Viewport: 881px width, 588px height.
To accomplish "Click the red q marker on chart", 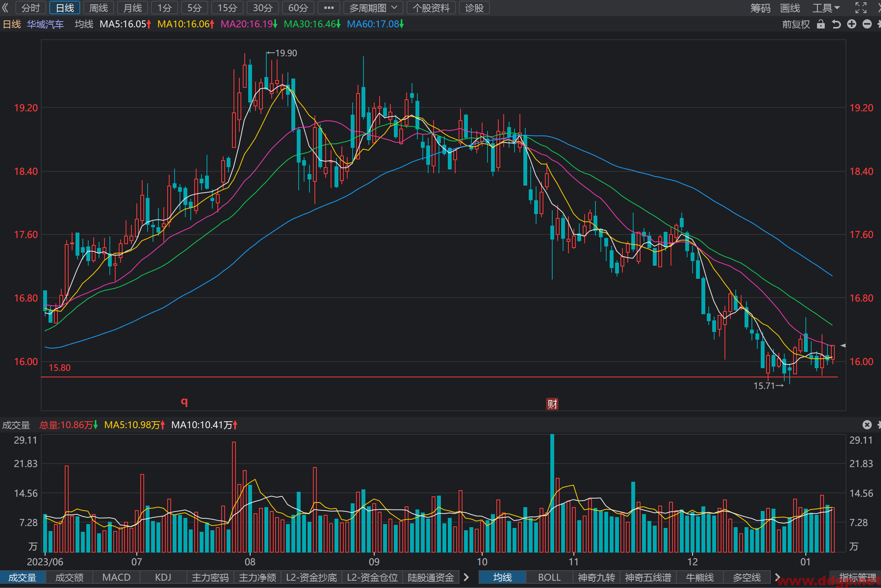I will (185, 402).
